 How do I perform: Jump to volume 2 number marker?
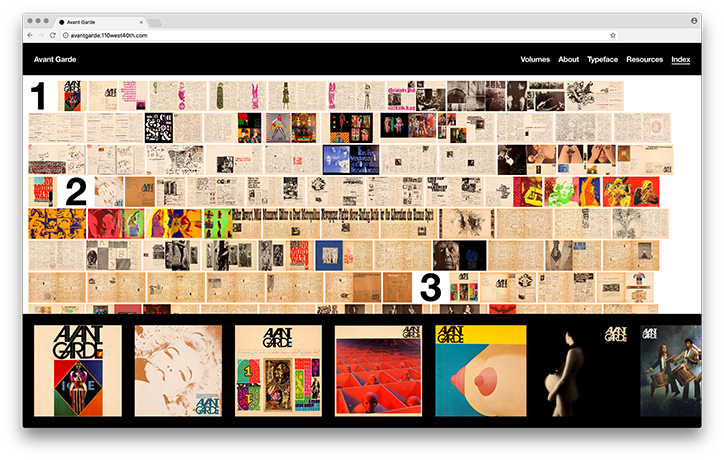coord(76,191)
